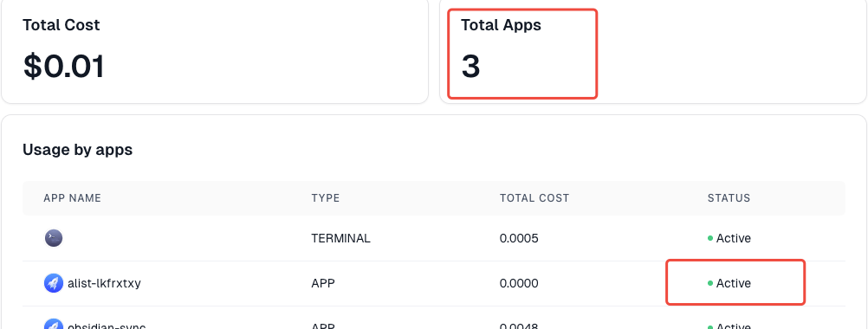Select the Total Apps count 3
This screenshot has width=868, height=329.
click(470, 67)
